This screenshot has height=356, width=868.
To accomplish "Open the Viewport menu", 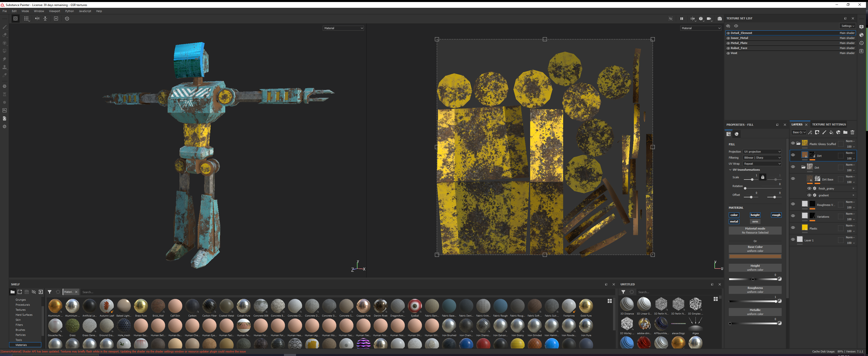I will coord(54,11).
